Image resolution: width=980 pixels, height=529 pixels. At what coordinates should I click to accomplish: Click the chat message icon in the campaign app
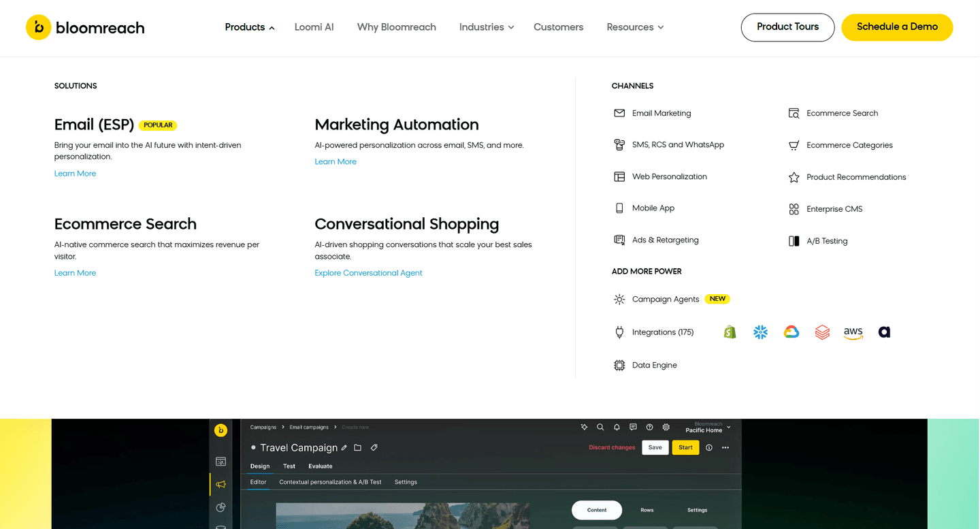(x=633, y=428)
